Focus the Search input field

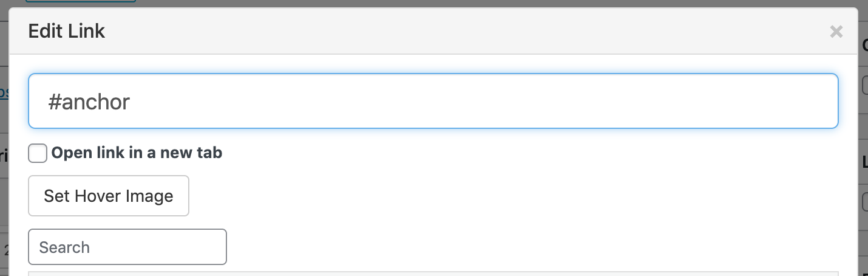127,247
